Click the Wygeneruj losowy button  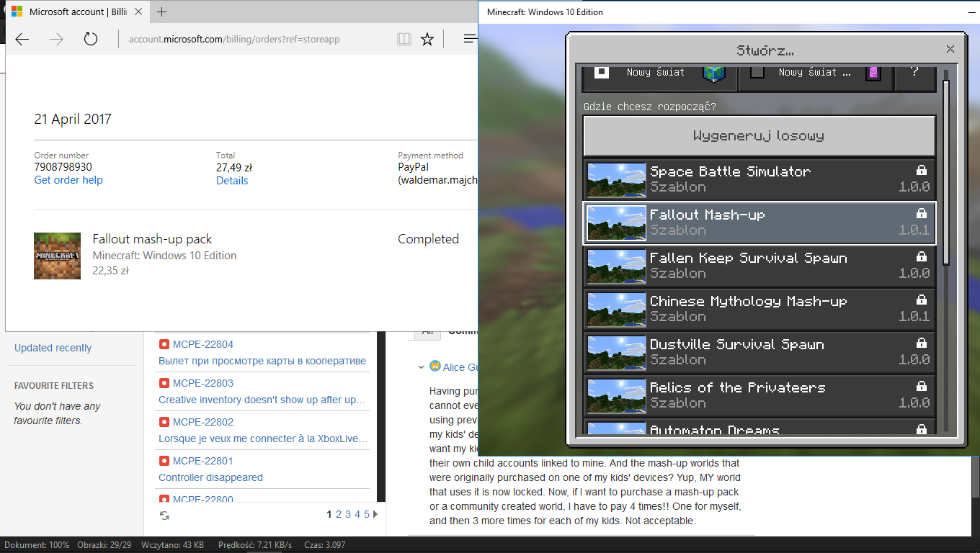coord(759,135)
